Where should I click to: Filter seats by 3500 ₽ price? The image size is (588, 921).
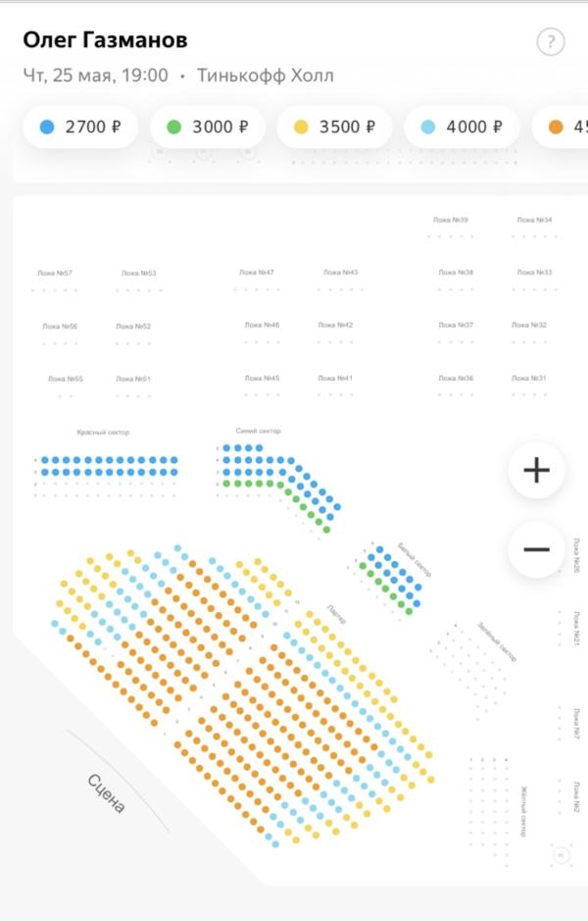point(334,127)
